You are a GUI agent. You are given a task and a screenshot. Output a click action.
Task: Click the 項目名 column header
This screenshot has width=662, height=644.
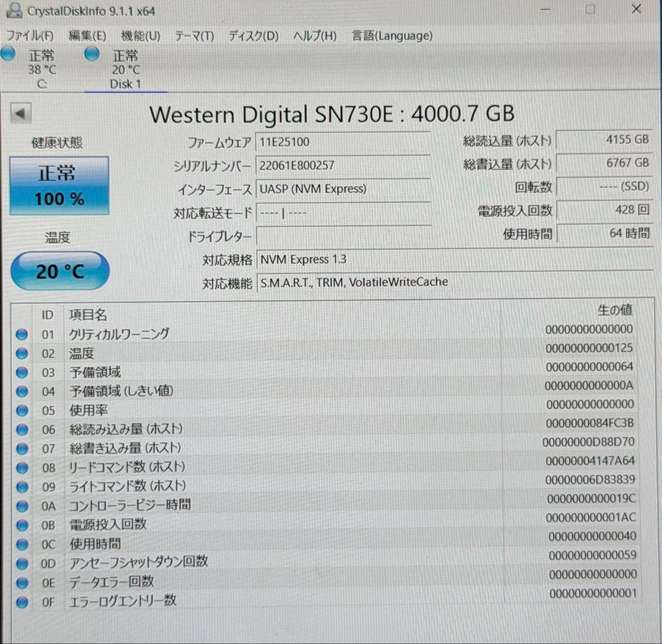point(88,315)
